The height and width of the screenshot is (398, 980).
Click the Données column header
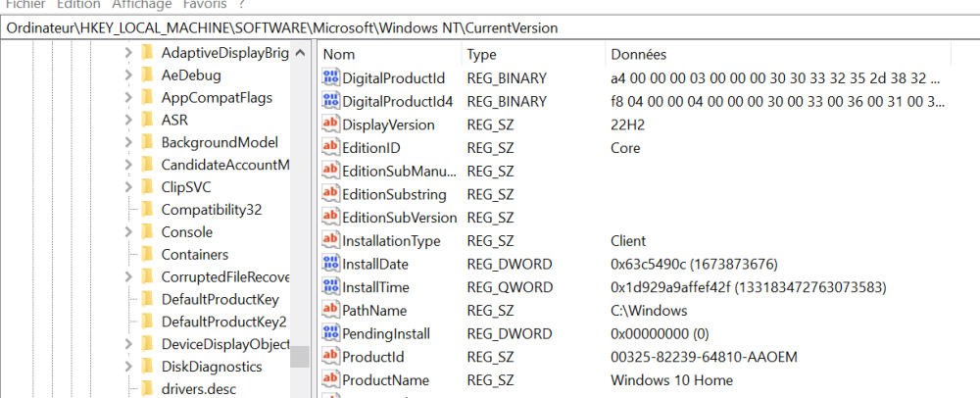coord(638,54)
